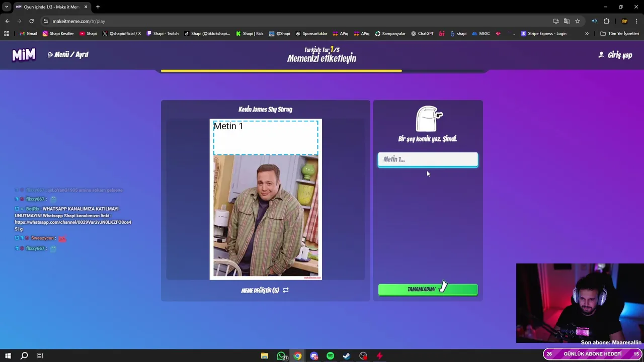Open Discord from the taskbar
This screenshot has height=362, width=644.
pos(314,356)
